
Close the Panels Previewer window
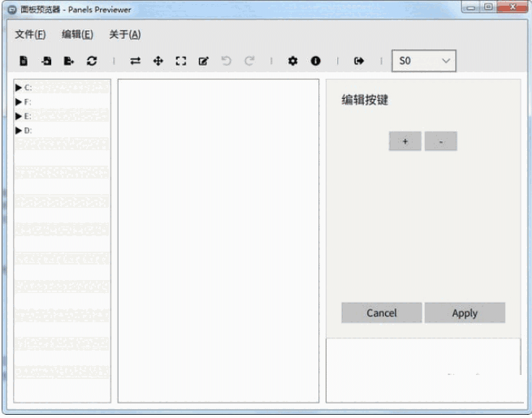[x=513, y=6]
